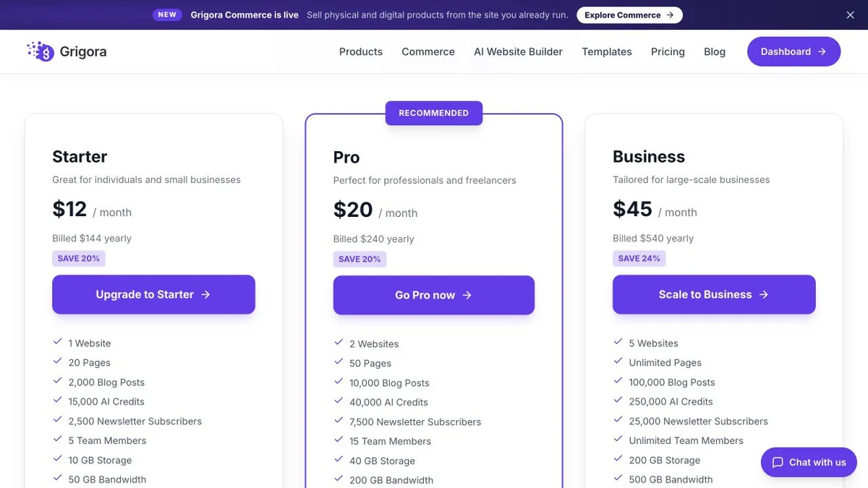This screenshot has width=868, height=488.
Task: Select the Go Pro now button
Action: tap(434, 295)
